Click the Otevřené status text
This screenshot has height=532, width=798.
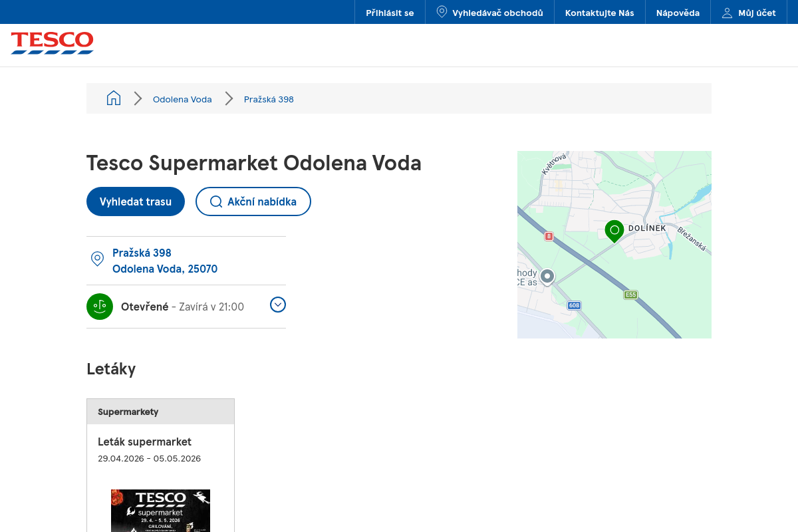(145, 307)
